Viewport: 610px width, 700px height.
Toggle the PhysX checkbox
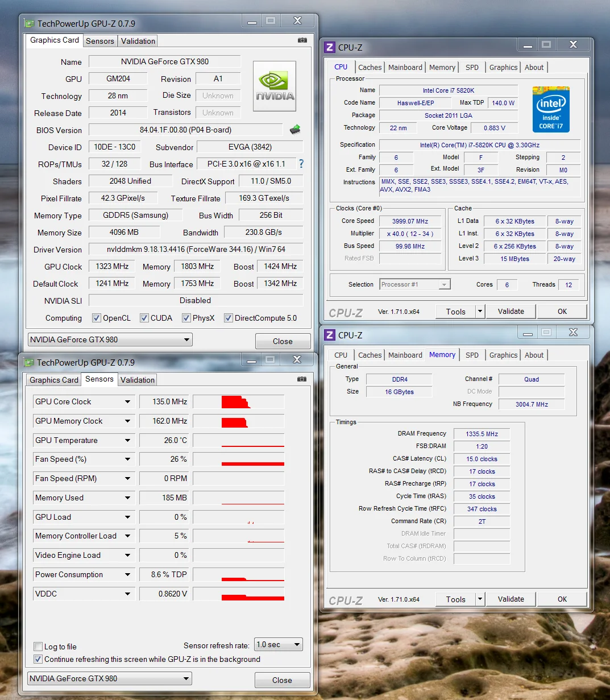186,318
